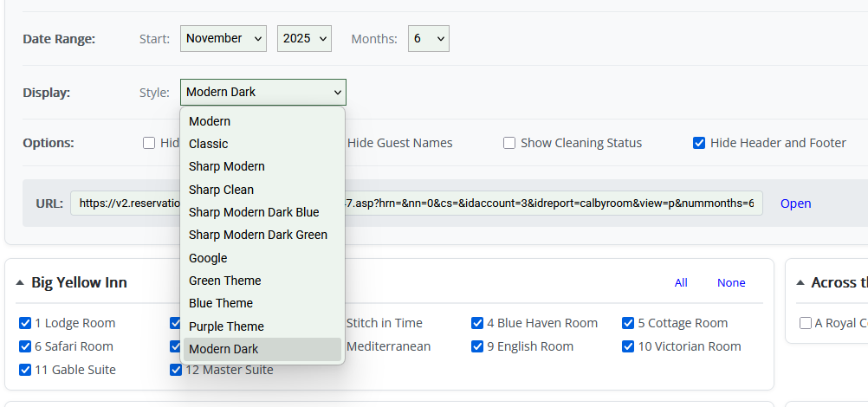Uncheck 1 Lodge Room checkbox
This screenshot has width=868, height=407.
click(x=25, y=323)
